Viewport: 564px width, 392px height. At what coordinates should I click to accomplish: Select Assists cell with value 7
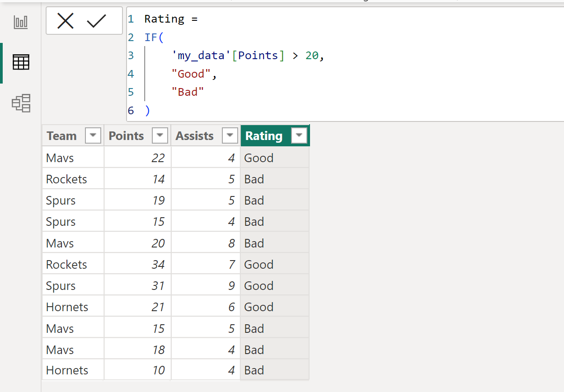point(206,264)
